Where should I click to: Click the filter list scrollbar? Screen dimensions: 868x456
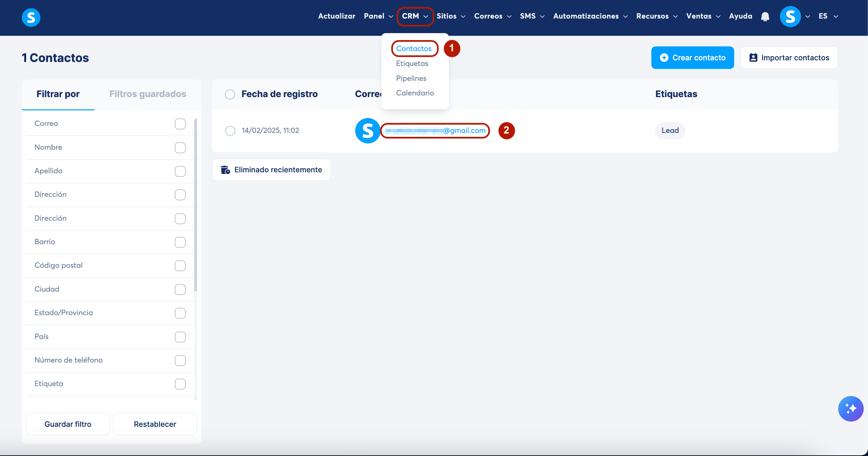coord(195,205)
